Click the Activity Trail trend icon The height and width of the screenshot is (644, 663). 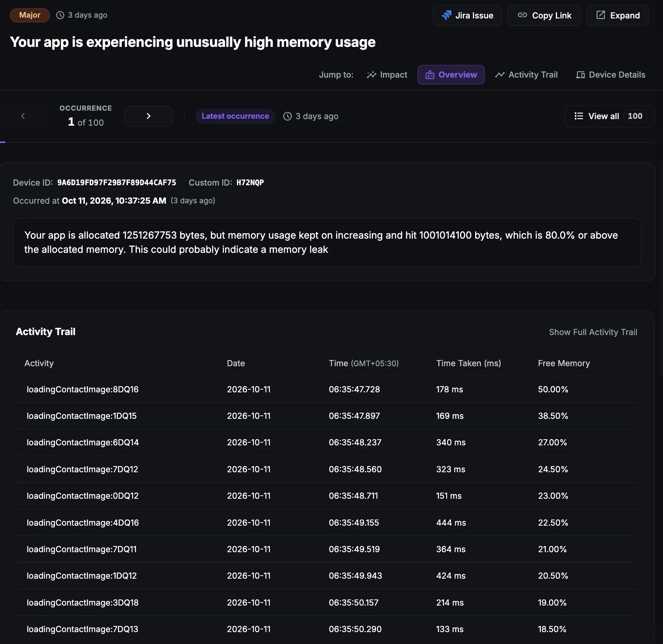point(499,75)
